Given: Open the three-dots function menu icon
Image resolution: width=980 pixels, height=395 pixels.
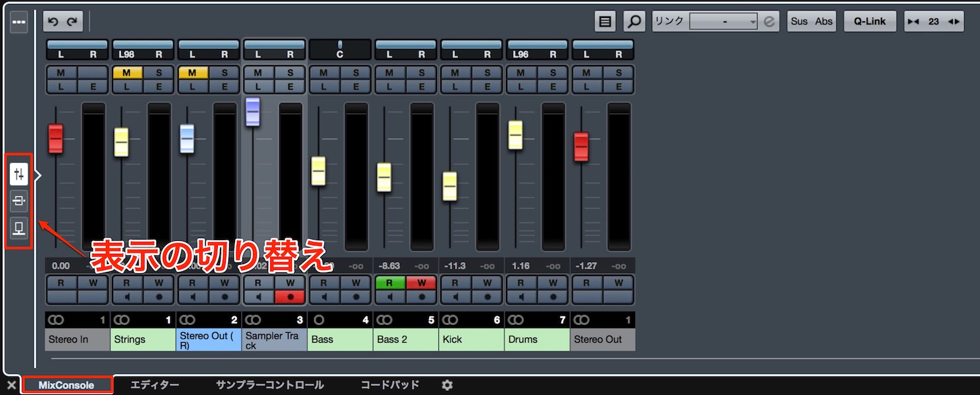Looking at the screenshot, I should 19,22.
